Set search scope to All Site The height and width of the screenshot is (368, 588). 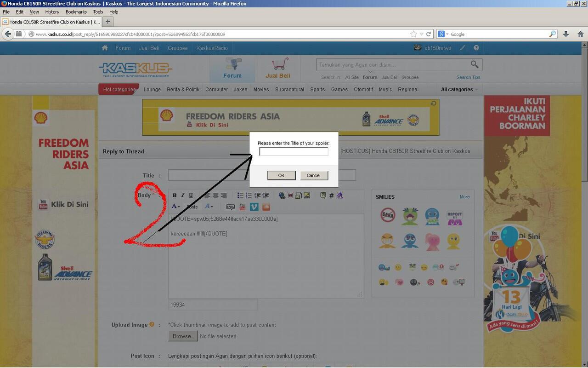pyautogui.click(x=352, y=77)
